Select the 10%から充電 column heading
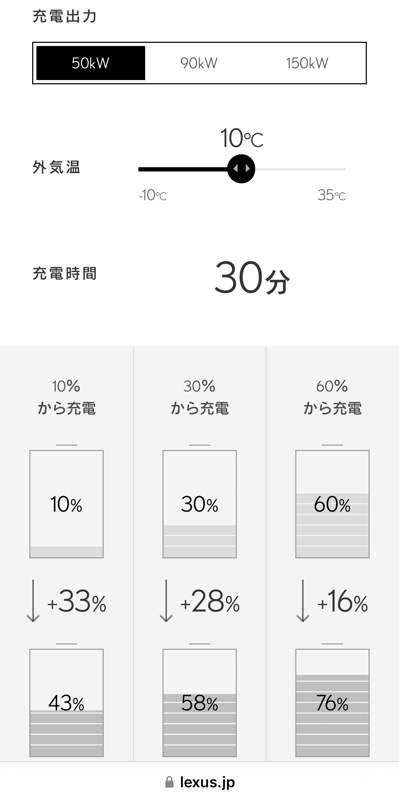The height and width of the screenshot is (800, 399). coord(66,397)
